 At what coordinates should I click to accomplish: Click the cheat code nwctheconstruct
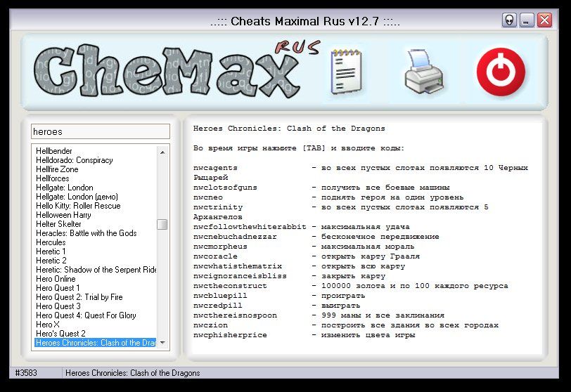pyautogui.click(x=230, y=286)
